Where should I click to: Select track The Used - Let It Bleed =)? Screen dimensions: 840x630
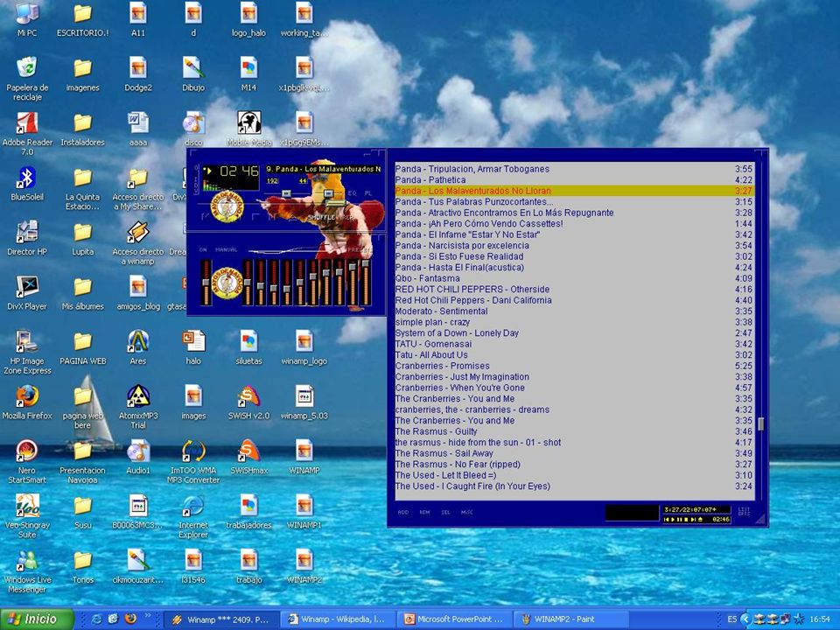(574, 475)
